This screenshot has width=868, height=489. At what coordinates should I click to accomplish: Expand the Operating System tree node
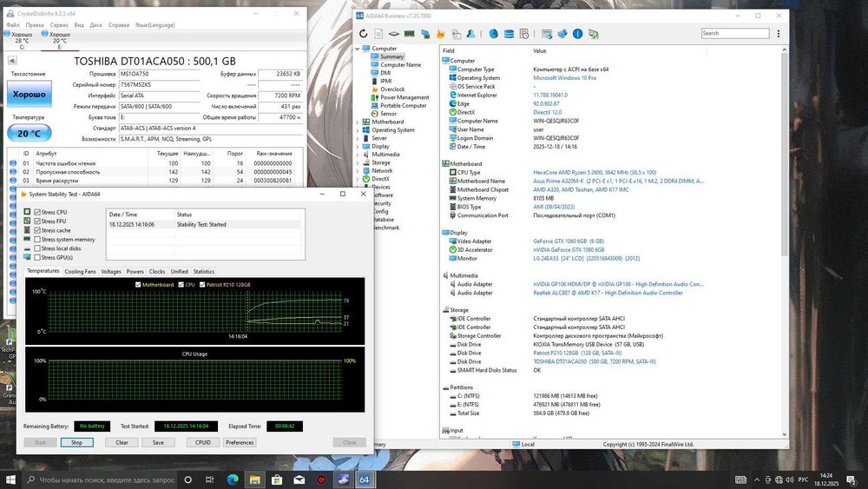(x=358, y=130)
